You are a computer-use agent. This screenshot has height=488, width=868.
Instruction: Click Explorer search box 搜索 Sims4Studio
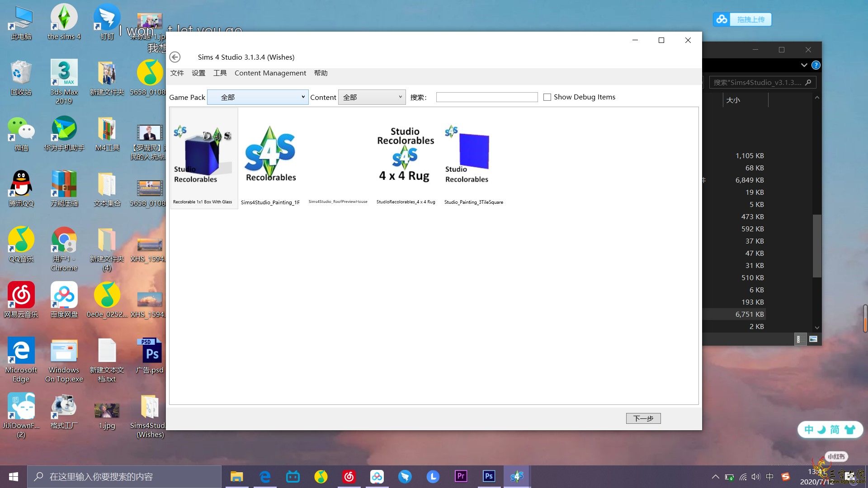click(x=762, y=82)
